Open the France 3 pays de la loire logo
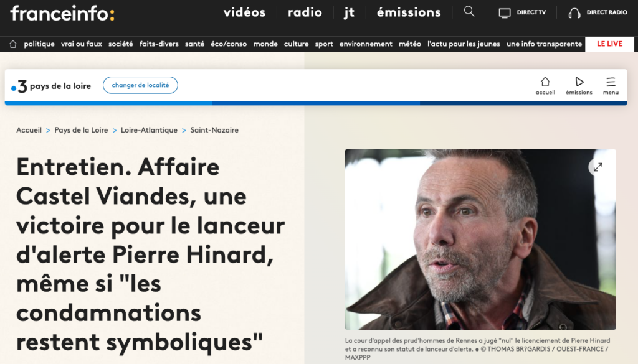Image resolution: width=638 pixels, height=364 pixels. [x=51, y=86]
